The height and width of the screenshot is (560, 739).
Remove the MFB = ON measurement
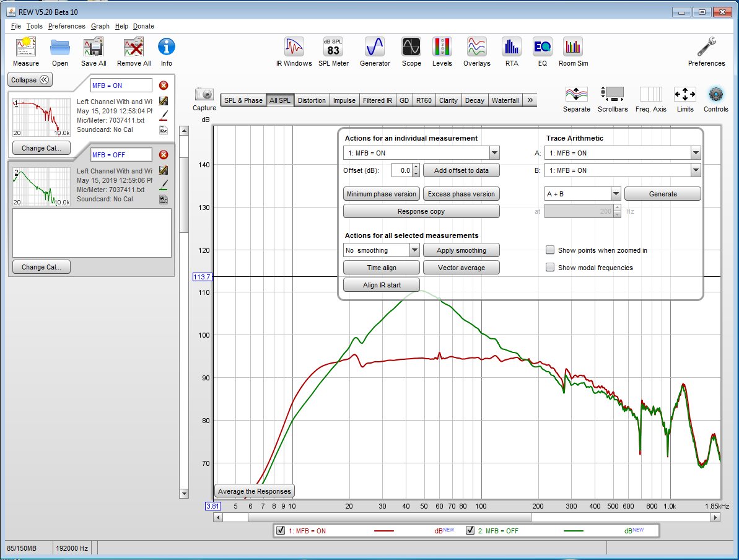[x=164, y=85]
